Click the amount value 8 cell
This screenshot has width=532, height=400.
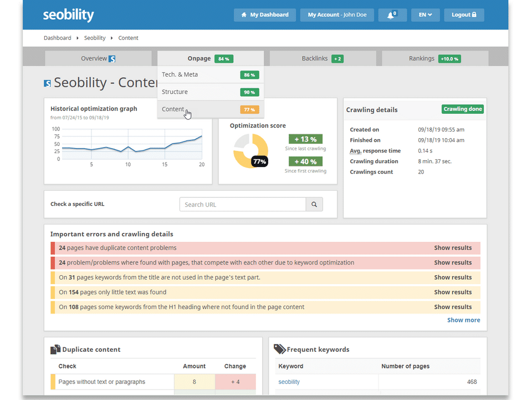click(195, 382)
